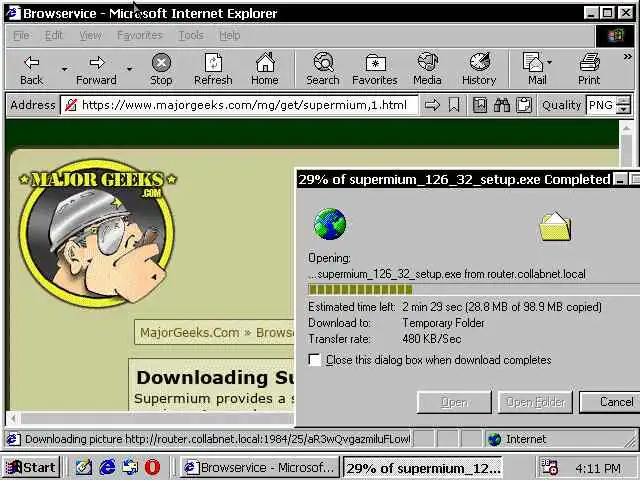Viewport: 640px width, 480px height.
Task: Open the Favorites toolbar button
Action: [x=375, y=69]
